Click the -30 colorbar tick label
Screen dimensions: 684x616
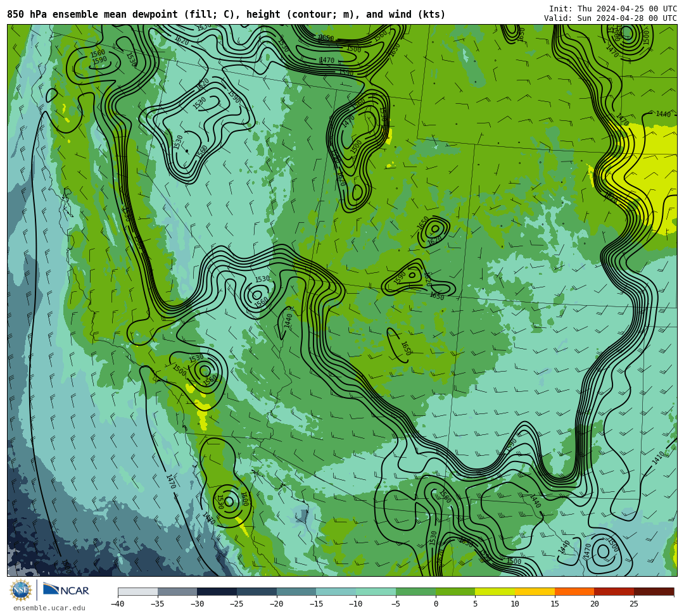[x=197, y=604]
